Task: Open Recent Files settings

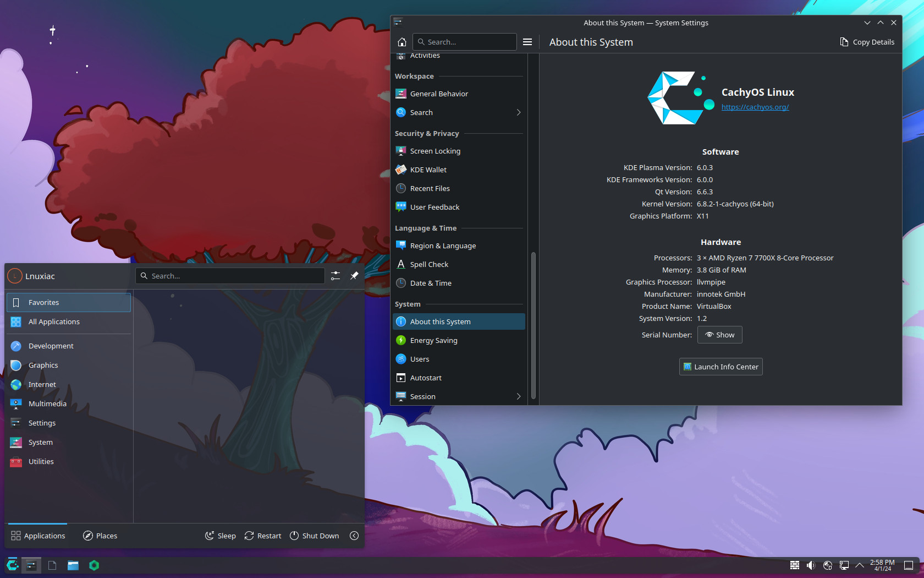Action: click(459, 188)
